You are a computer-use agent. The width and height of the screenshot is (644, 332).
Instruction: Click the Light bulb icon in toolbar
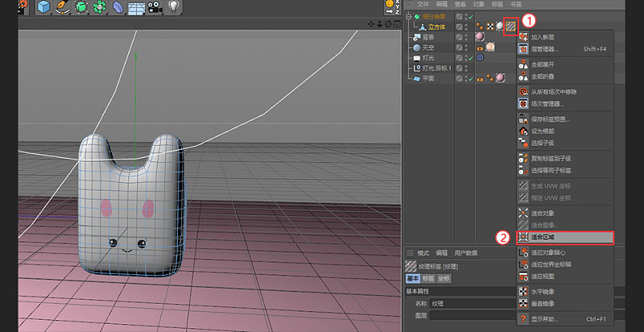tap(174, 6)
